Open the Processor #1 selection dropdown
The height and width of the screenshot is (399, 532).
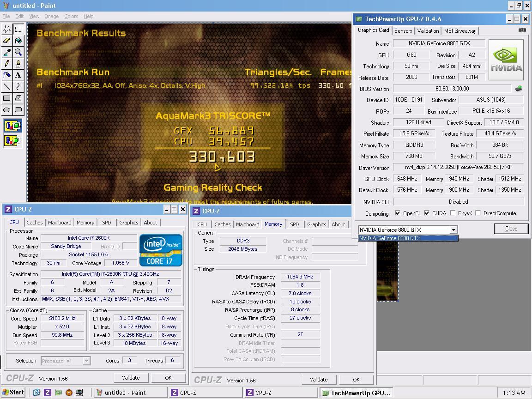(86, 361)
